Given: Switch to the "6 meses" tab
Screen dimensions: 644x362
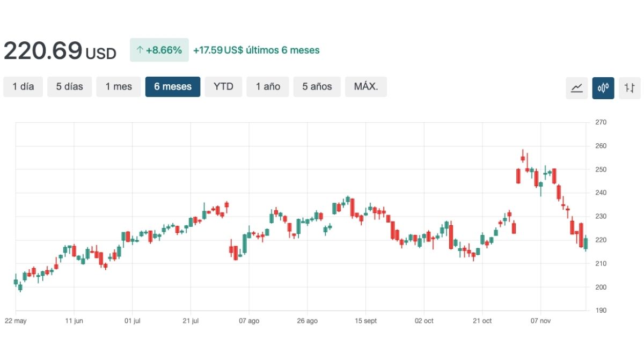Looking at the screenshot, I should pos(173,86).
